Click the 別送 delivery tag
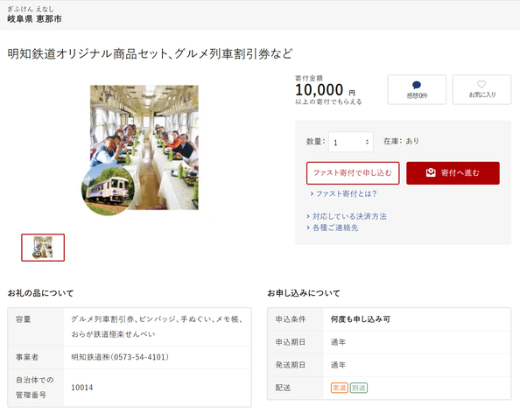 pos(359,388)
